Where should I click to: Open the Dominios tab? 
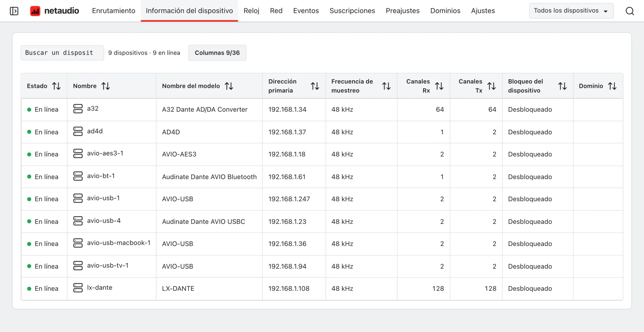pyautogui.click(x=445, y=11)
